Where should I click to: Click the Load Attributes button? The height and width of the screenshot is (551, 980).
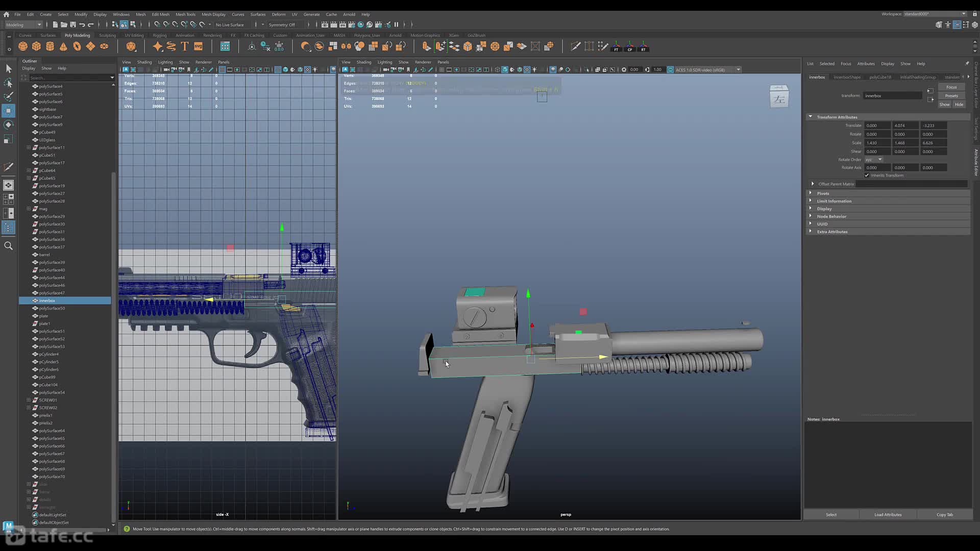click(x=888, y=515)
